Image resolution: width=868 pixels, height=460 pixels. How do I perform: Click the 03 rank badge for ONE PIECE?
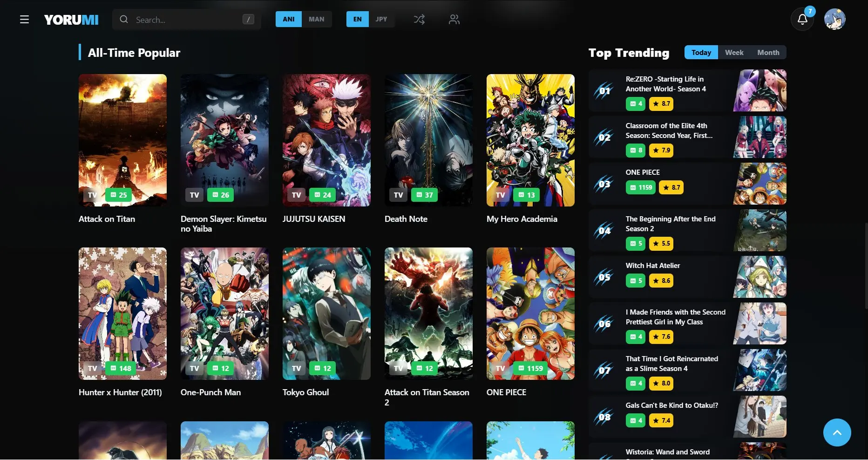tap(604, 184)
